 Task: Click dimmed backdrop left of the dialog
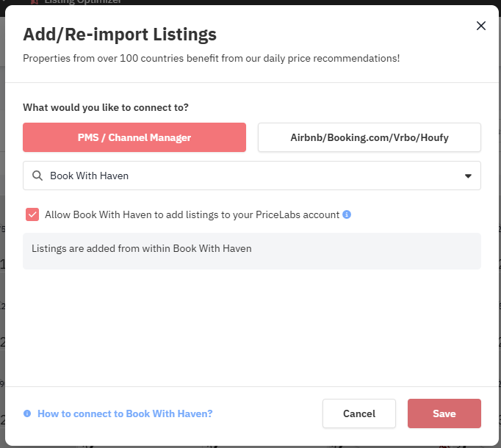[2, 224]
